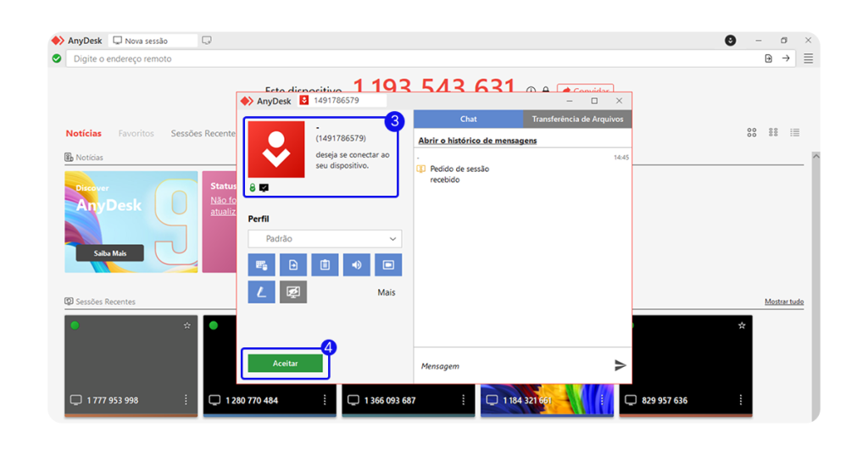
Task: Open the Padrão profile dropdown
Action: click(325, 239)
